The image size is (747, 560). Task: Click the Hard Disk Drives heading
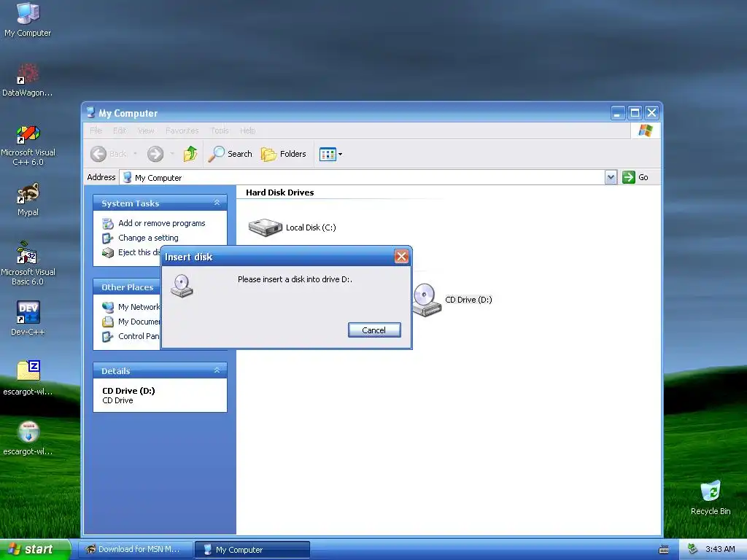(279, 192)
